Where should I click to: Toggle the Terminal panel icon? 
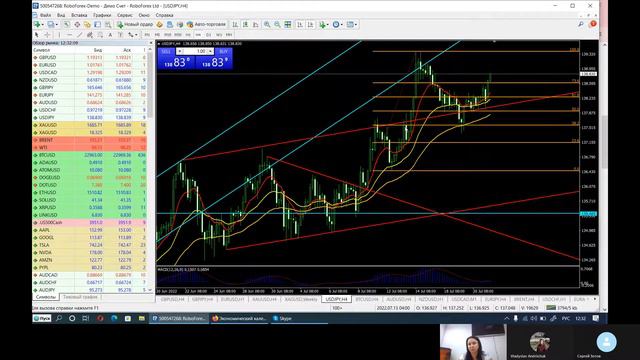pyautogui.click(x=98, y=24)
